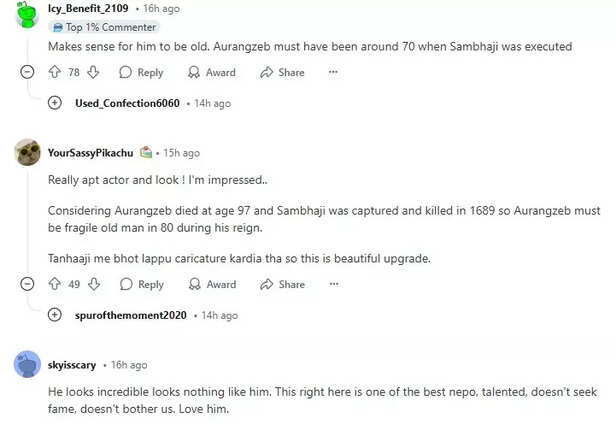
Task: Expand spurofthemoment2020's collapsed reply
Action: click(x=55, y=315)
